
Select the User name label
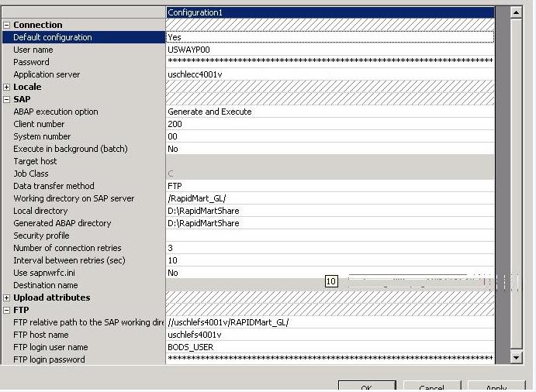(x=33, y=50)
